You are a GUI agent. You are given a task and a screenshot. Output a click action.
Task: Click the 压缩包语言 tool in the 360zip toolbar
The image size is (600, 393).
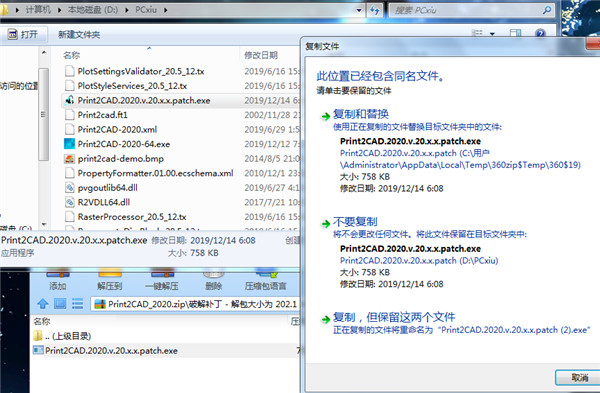[266, 280]
